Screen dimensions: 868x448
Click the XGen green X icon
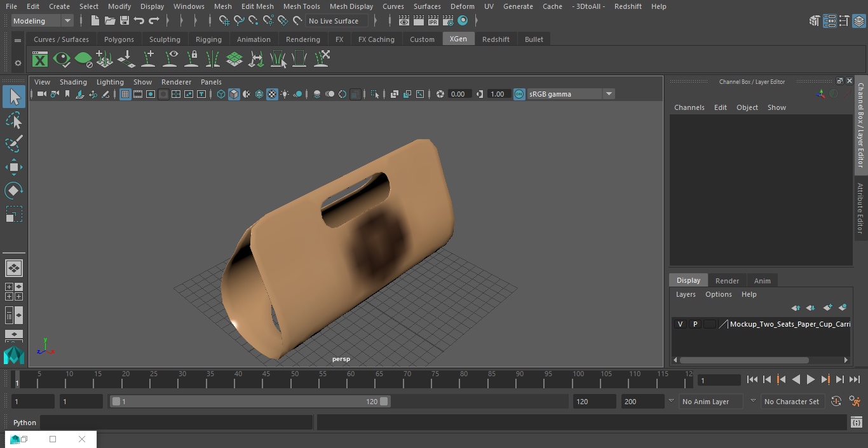[40, 60]
